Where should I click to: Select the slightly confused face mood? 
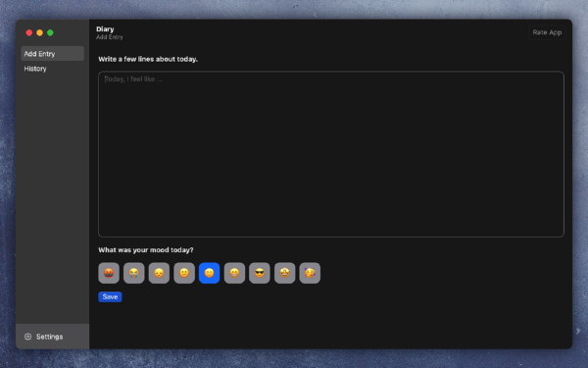(184, 273)
